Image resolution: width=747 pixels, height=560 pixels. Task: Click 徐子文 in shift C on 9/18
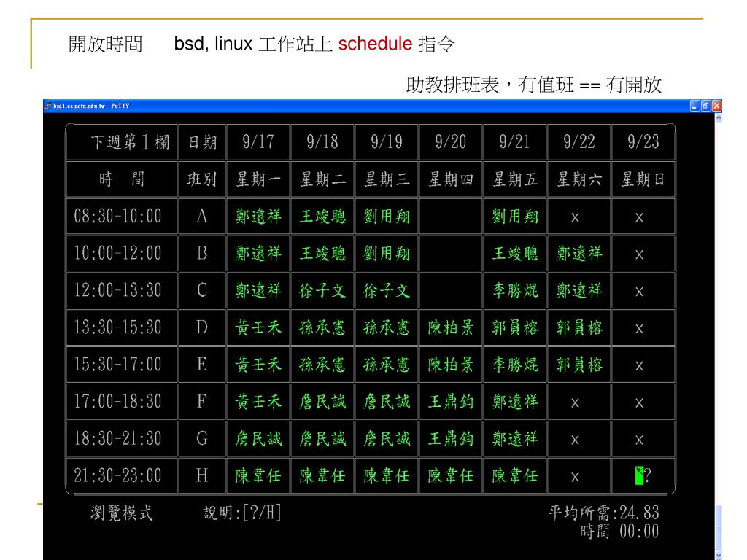click(322, 290)
